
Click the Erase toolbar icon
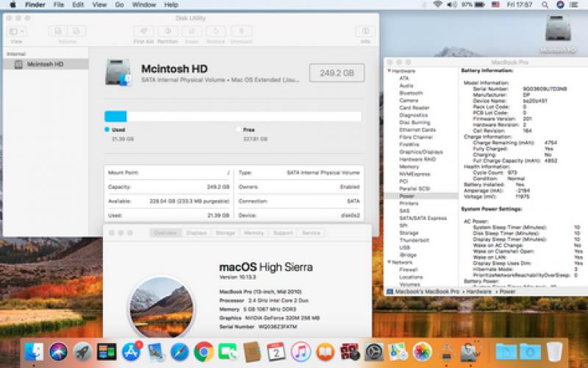pos(192,32)
